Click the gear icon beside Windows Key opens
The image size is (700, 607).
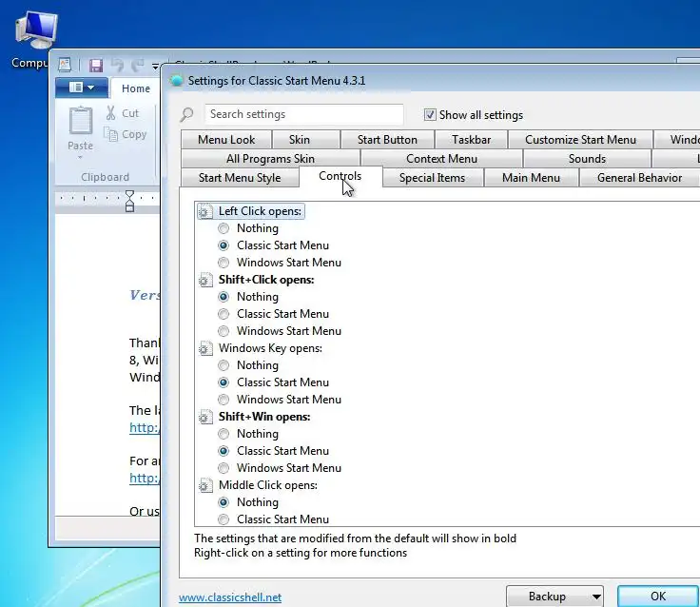[x=205, y=348]
